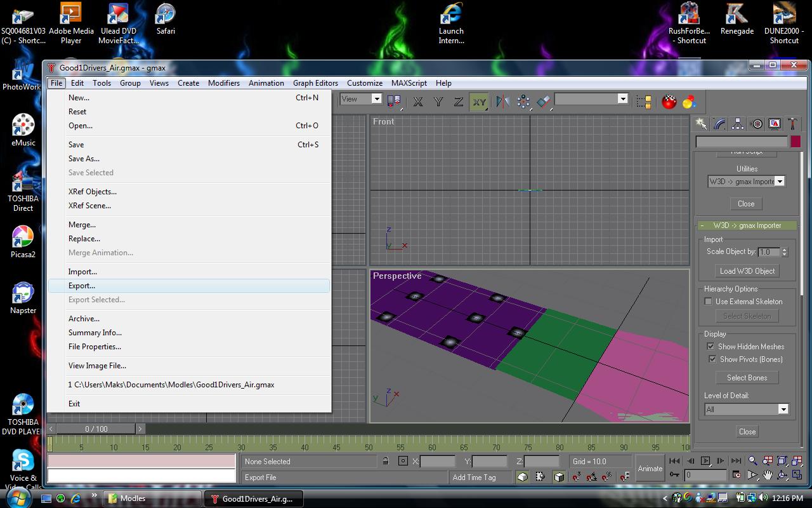Open the Level of Detail dropdown
Screen dimensions: 812x508
(x=783, y=410)
